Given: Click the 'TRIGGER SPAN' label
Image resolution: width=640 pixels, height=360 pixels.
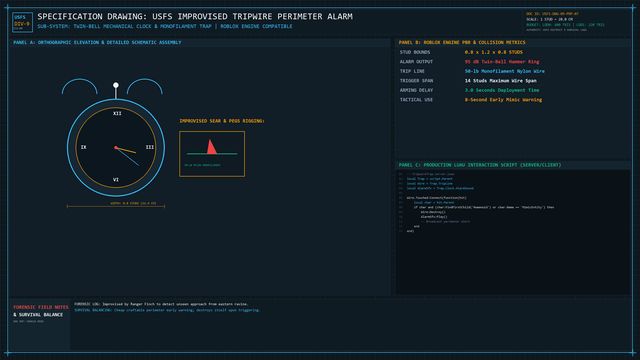Looking at the screenshot, I should coord(416,81).
